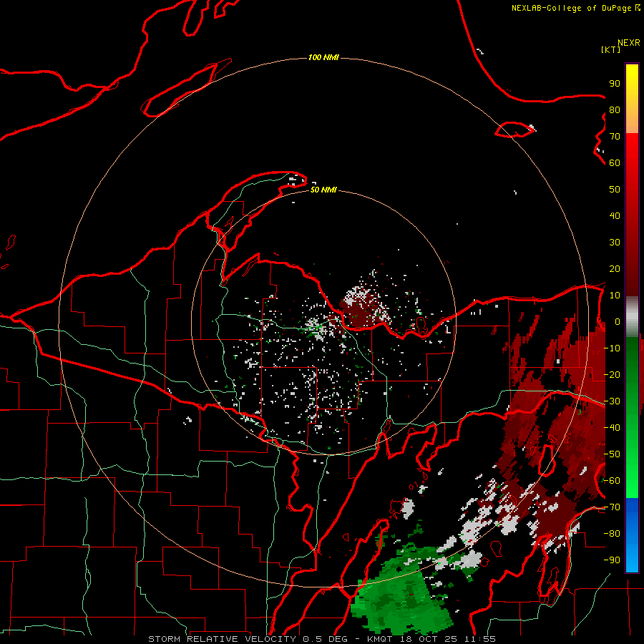Click the 50 value on the velocity scale
Image resolution: width=644 pixels, height=644 pixels.
coord(615,190)
